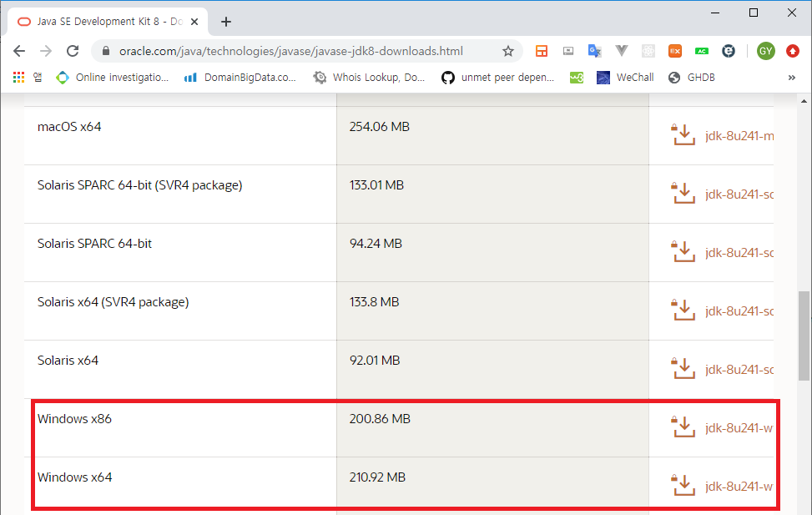Click the scrollbar up arrow
Viewport: 812px width, 515px height.
click(x=804, y=100)
